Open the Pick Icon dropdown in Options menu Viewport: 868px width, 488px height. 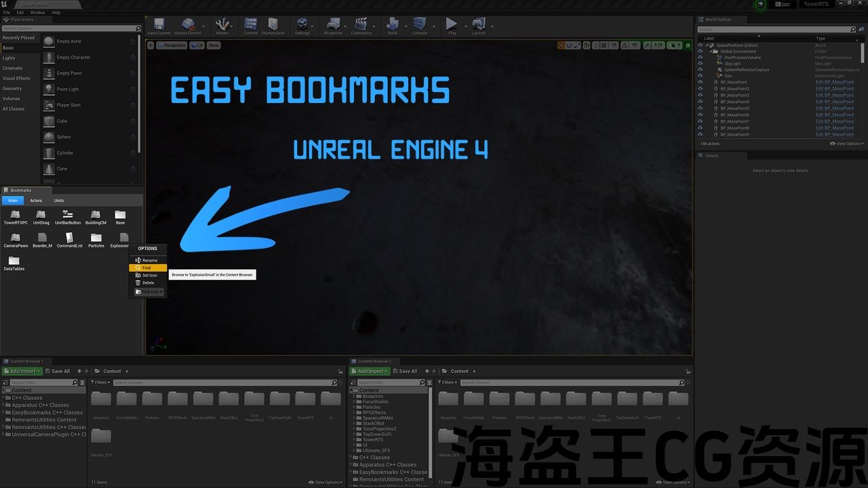click(x=149, y=292)
